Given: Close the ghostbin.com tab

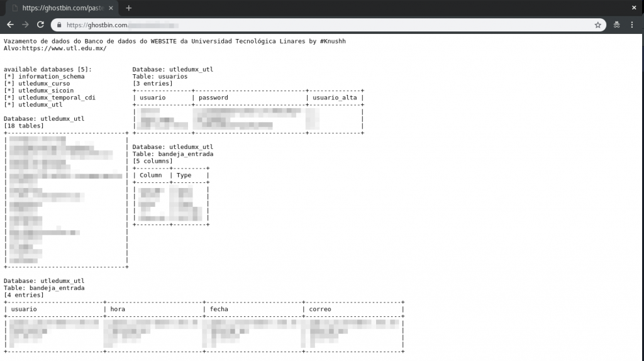Looking at the screenshot, I should pos(111,8).
